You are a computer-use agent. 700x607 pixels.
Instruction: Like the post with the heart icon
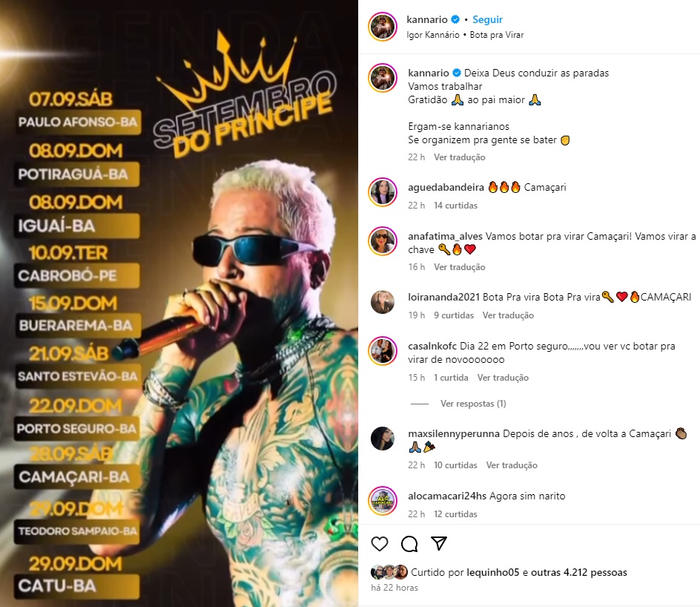(x=380, y=544)
